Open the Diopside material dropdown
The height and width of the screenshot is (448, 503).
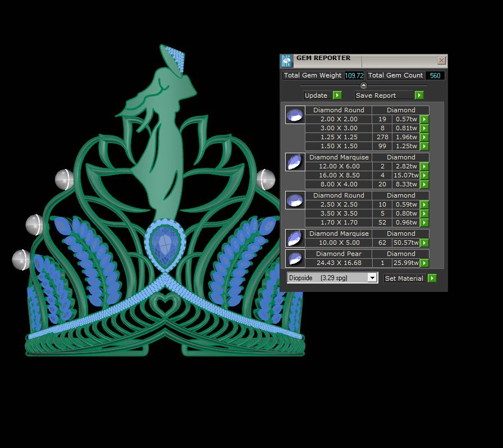click(x=371, y=278)
